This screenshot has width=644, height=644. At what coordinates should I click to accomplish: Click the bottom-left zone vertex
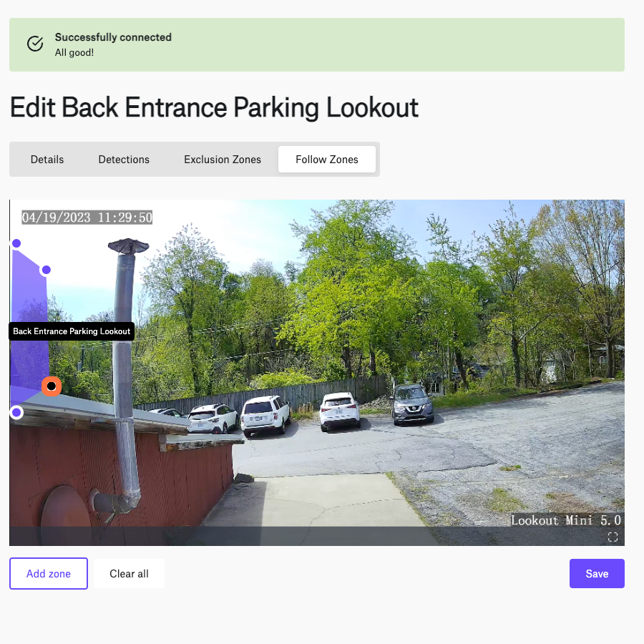(16, 412)
